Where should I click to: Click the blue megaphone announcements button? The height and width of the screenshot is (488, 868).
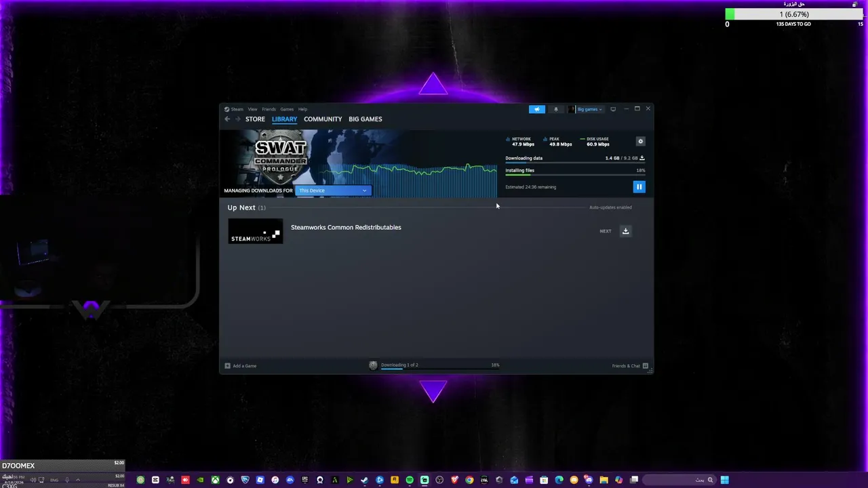coord(536,109)
